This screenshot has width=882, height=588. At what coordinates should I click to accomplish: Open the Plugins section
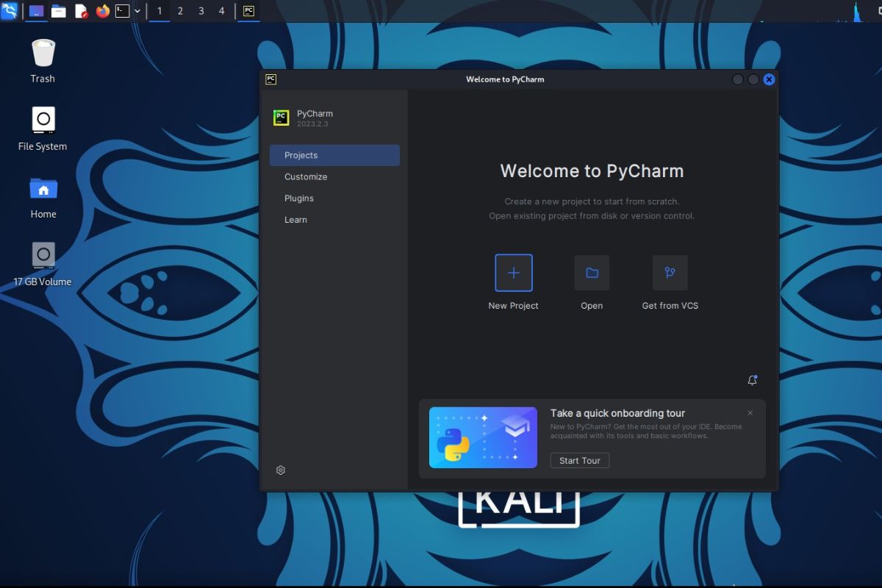click(x=299, y=198)
